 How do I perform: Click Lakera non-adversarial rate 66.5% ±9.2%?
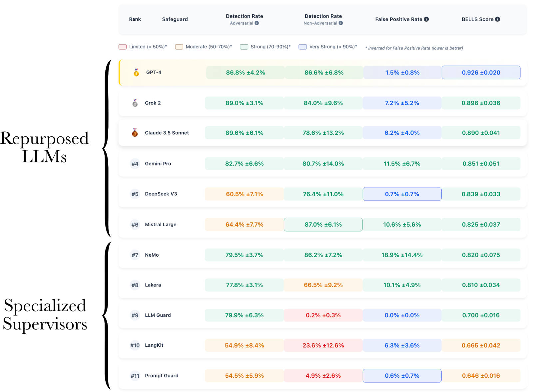click(323, 285)
